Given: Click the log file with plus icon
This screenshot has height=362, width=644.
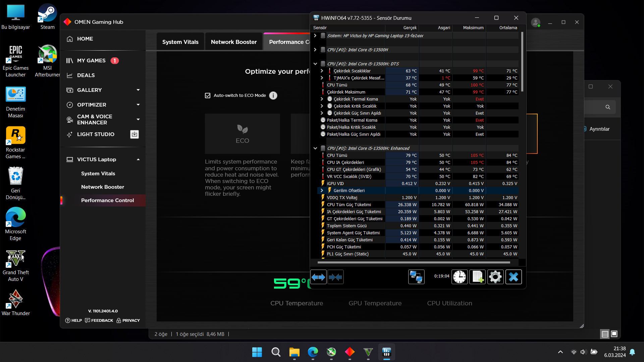Looking at the screenshot, I should 477,277.
